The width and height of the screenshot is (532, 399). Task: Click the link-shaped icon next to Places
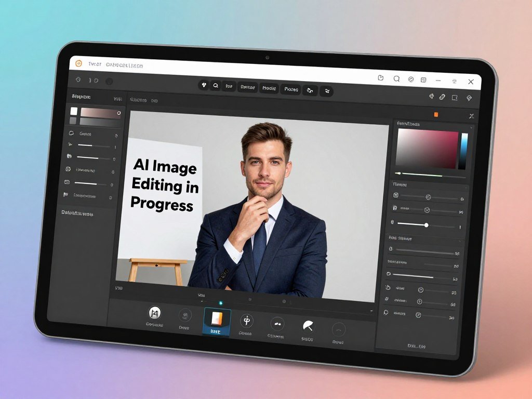click(x=310, y=90)
